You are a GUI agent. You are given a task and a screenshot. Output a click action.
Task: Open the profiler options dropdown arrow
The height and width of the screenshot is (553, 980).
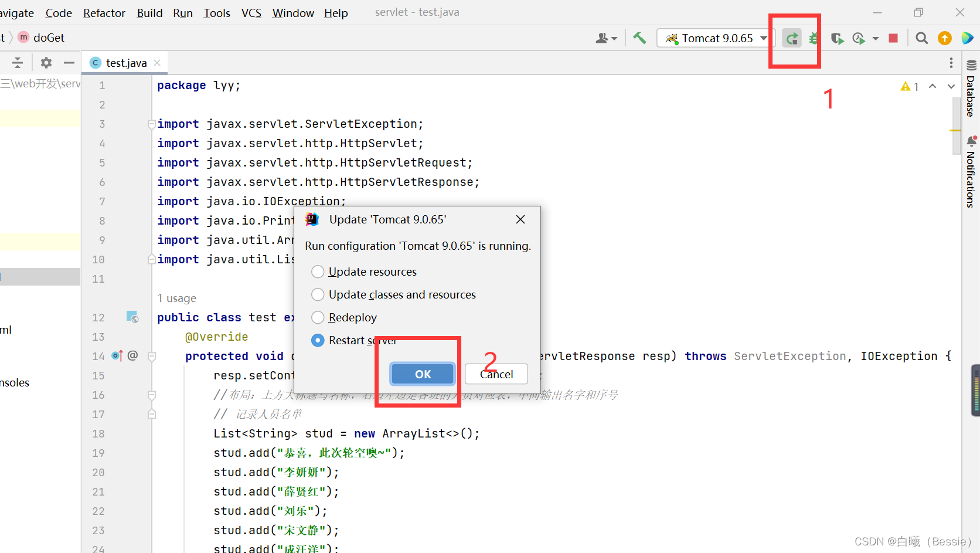point(876,38)
